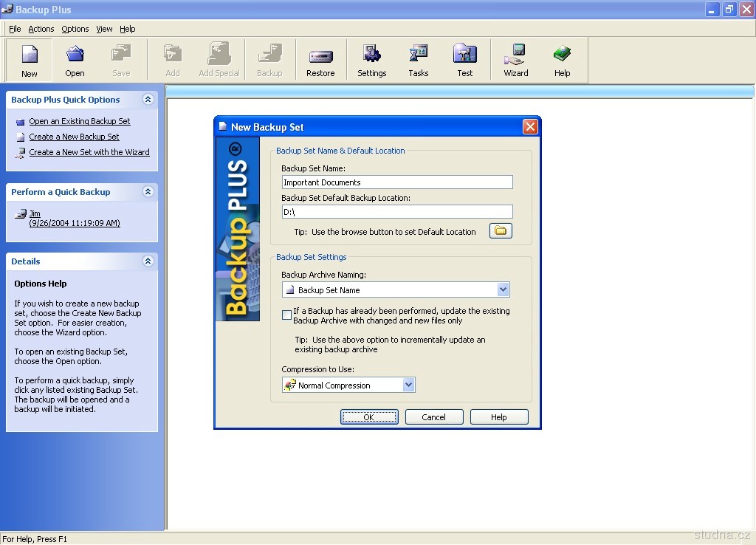
Task: Collapse the Backup Plus Quick Options panel
Action: click(148, 100)
